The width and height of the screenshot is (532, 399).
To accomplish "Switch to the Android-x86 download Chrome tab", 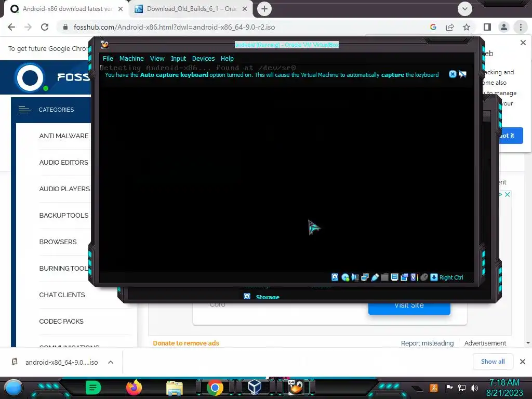I will (x=66, y=9).
